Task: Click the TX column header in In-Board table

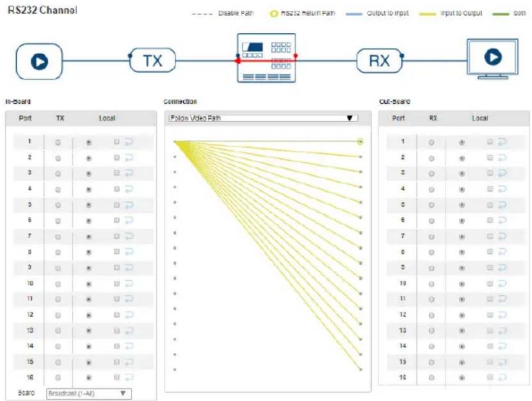Action: tap(60, 118)
